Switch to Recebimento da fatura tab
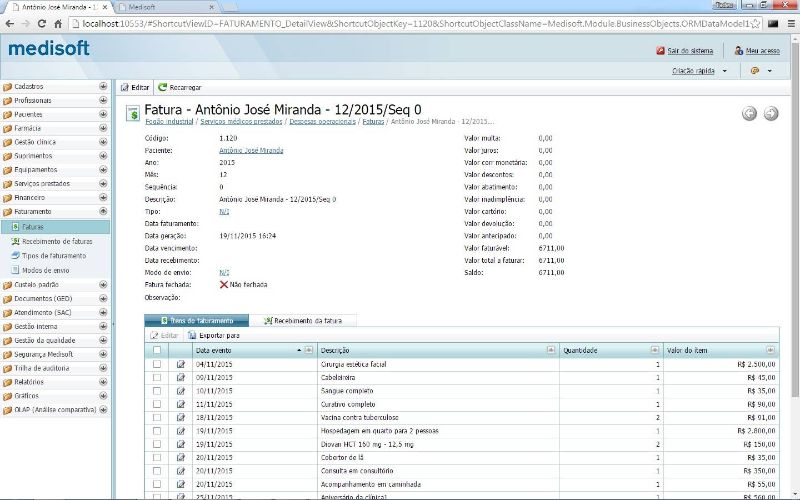Viewport: 800px width, 500px height. click(x=303, y=320)
